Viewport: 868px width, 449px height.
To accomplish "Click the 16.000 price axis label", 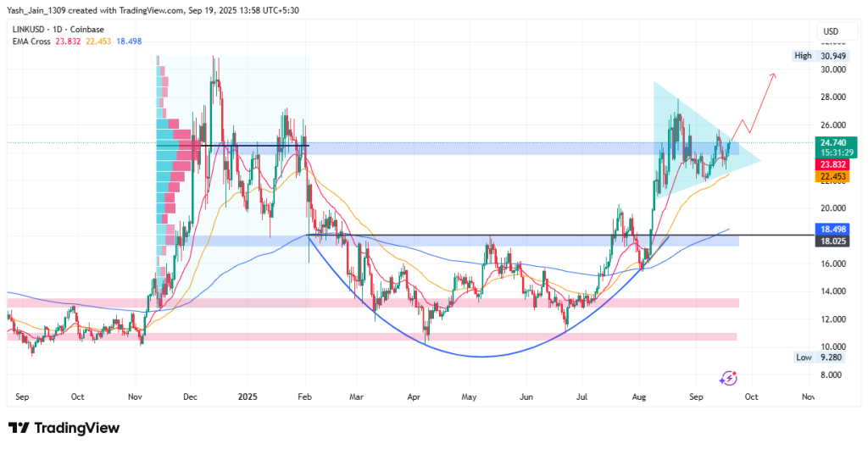I will click(832, 263).
